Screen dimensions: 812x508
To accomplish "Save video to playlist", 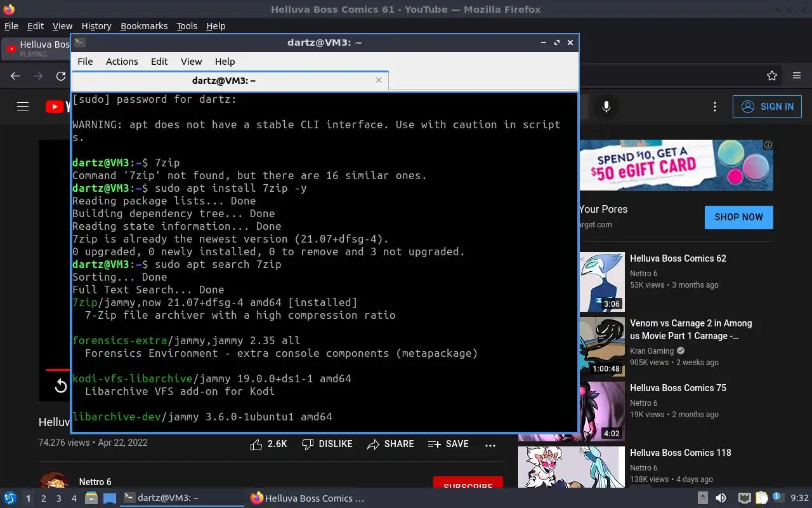I will 449,444.
